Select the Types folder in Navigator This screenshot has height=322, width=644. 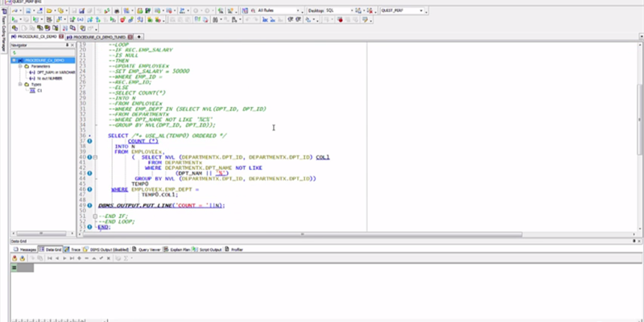coord(33,85)
